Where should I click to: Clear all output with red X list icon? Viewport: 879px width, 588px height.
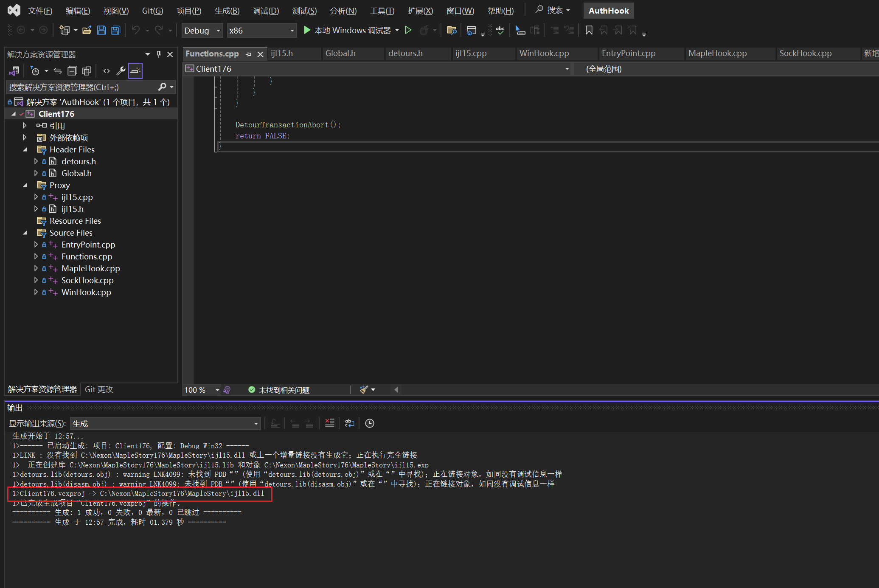click(x=330, y=423)
